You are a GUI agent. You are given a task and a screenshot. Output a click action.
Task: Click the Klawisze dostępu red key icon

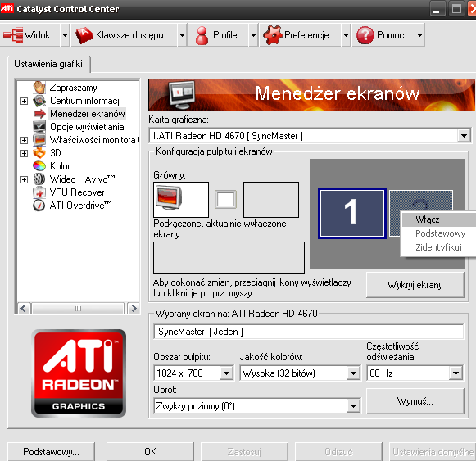point(84,35)
